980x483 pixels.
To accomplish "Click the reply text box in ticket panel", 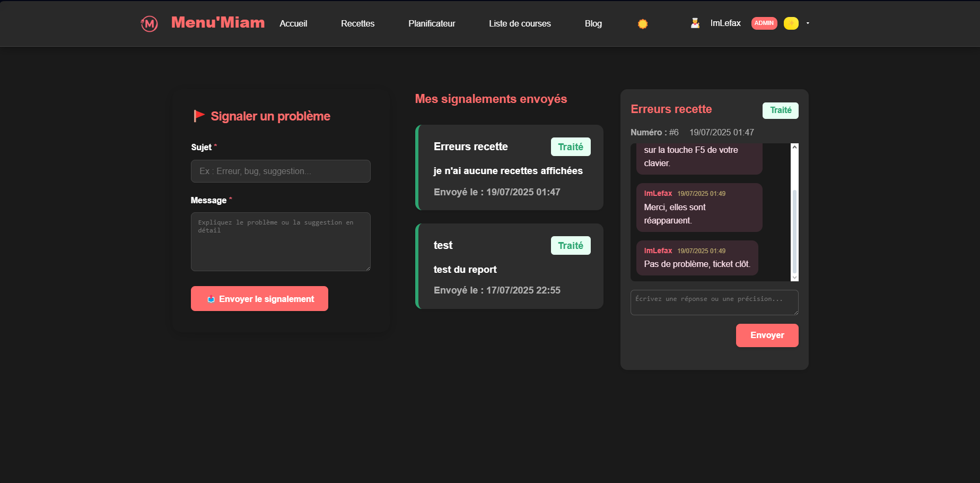I will 714,303.
